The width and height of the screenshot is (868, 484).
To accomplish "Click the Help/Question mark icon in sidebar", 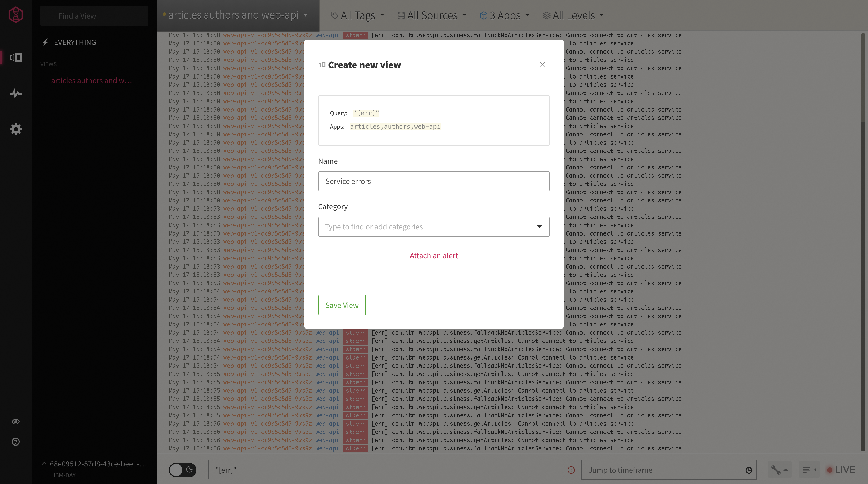I will [16, 442].
